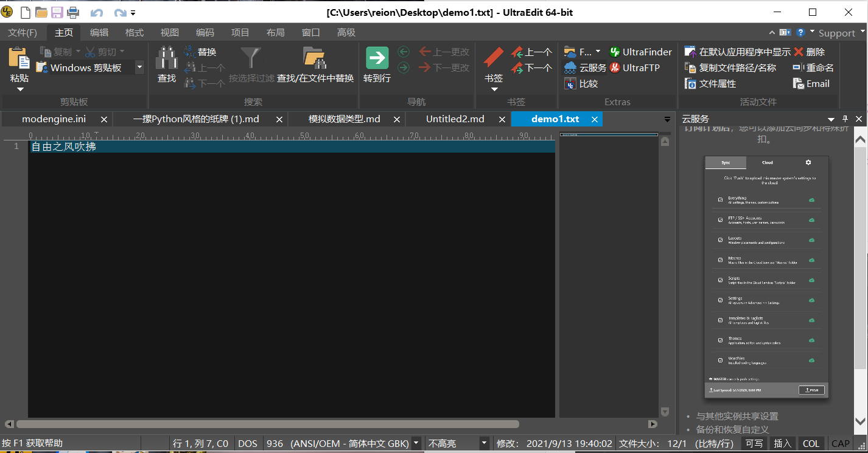The image size is (868, 453).
Task: Click the horizontal scrollbar thumb in editor
Action: [268, 424]
